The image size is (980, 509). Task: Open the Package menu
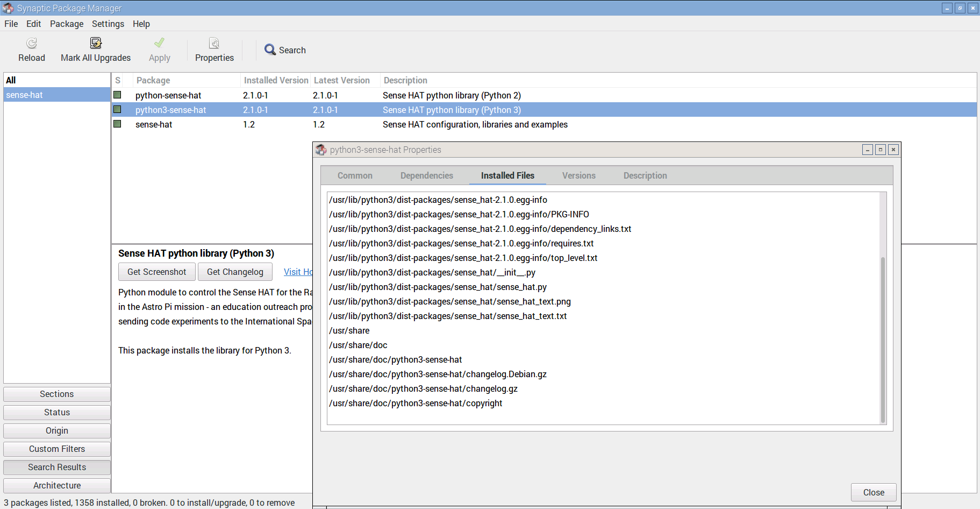pyautogui.click(x=67, y=24)
